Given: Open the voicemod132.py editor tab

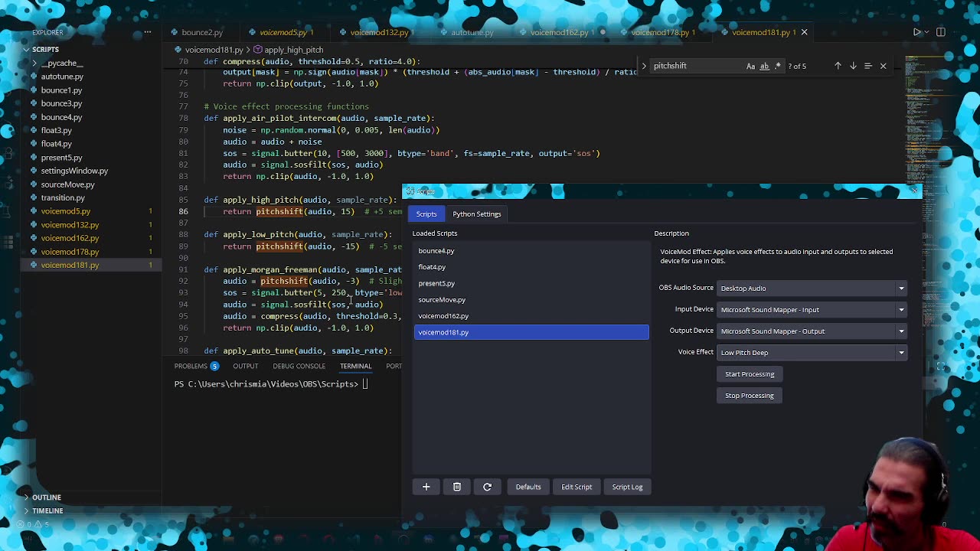Looking at the screenshot, I should click(379, 32).
